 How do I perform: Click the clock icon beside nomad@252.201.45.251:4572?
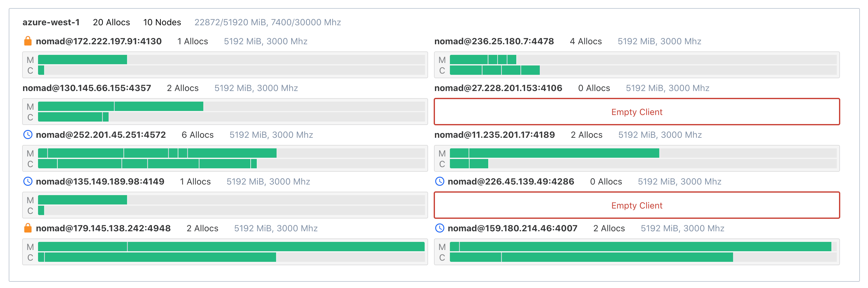28,135
